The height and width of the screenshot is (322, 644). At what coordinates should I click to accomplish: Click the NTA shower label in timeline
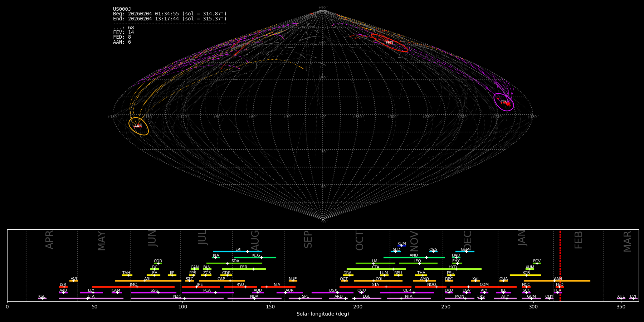tap(409, 297)
